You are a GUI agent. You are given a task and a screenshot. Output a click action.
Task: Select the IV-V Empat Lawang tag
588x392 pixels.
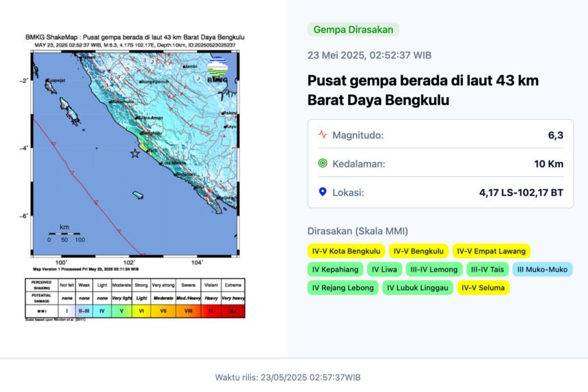[x=491, y=251]
